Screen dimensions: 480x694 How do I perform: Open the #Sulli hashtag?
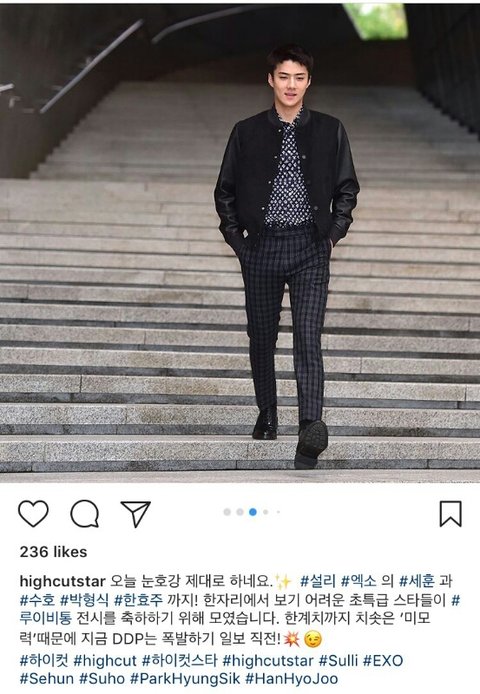(338, 661)
